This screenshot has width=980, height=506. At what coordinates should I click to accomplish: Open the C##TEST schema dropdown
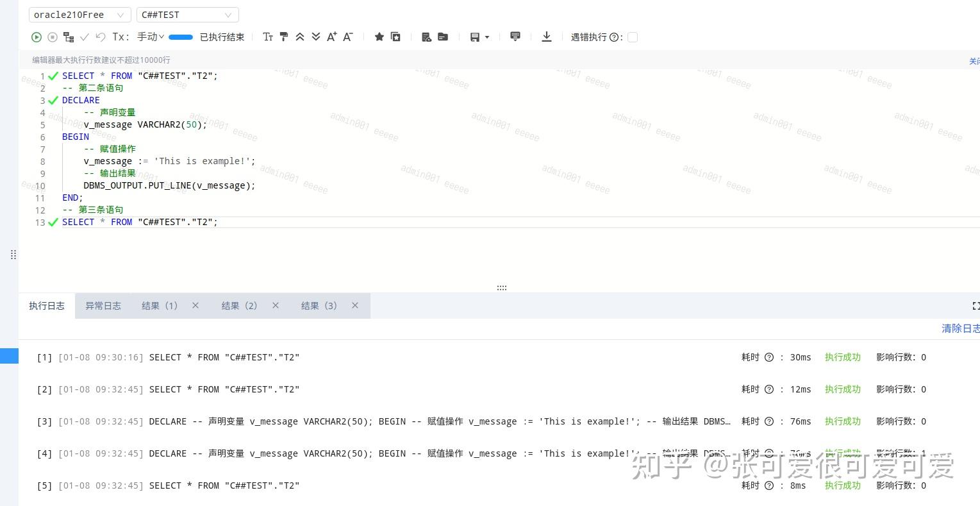(x=187, y=14)
